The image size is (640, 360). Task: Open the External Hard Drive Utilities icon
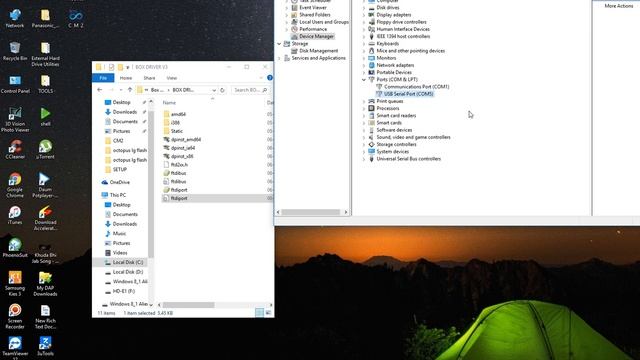point(45,54)
